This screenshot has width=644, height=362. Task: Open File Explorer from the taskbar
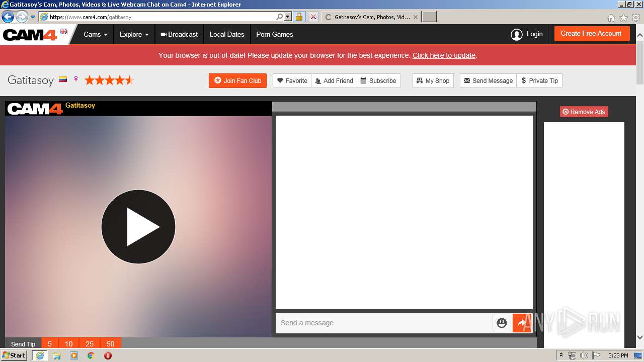click(57, 355)
